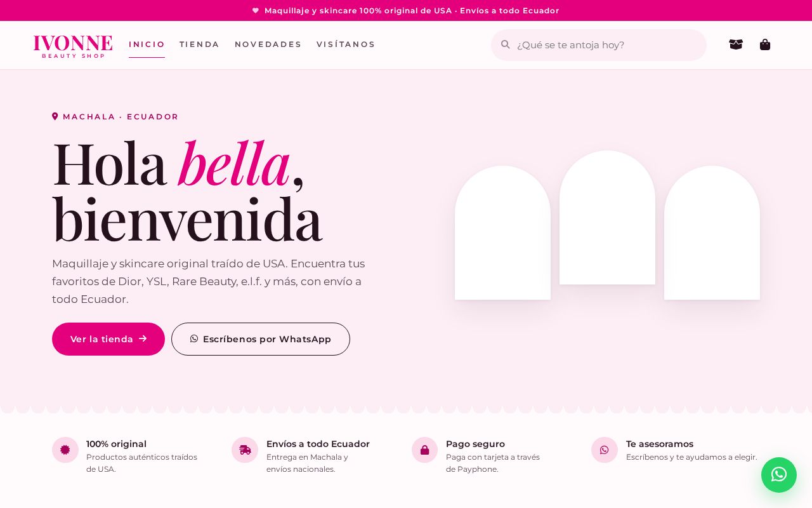The width and height of the screenshot is (812, 508).
Task: Click the location pin icon near Machala
Action: click(55, 117)
